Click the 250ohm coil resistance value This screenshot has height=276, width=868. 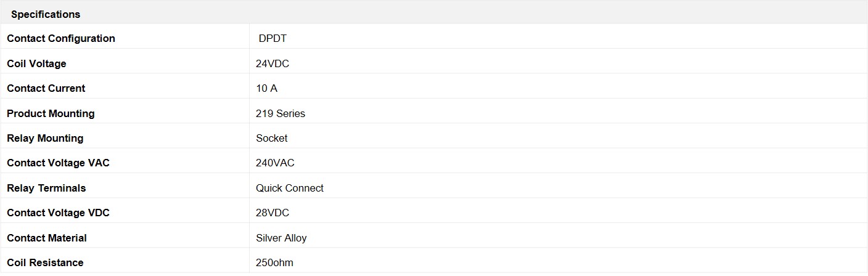tap(274, 262)
